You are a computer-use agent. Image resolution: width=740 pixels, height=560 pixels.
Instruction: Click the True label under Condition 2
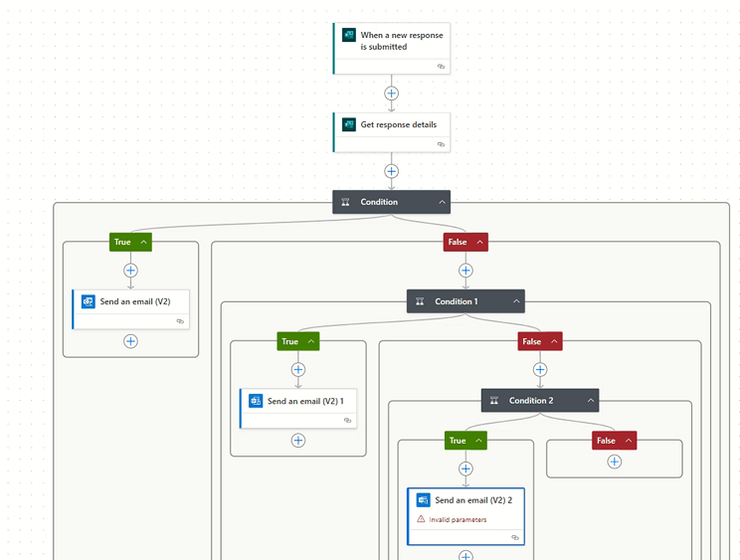tap(458, 441)
